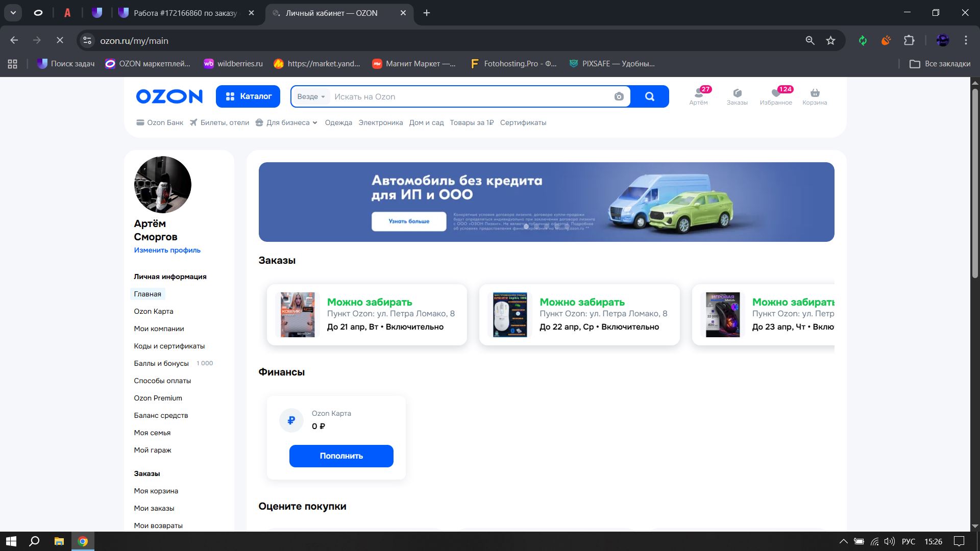The image size is (980, 551).
Task: Click the page vertical scrollbar thumb
Action: point(974,184)
